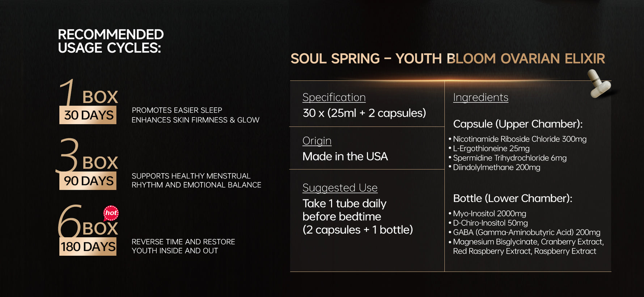Click the 30 DAYS gold label
The height and width of the screenshot is (297, 644).
tap(88, 115)
